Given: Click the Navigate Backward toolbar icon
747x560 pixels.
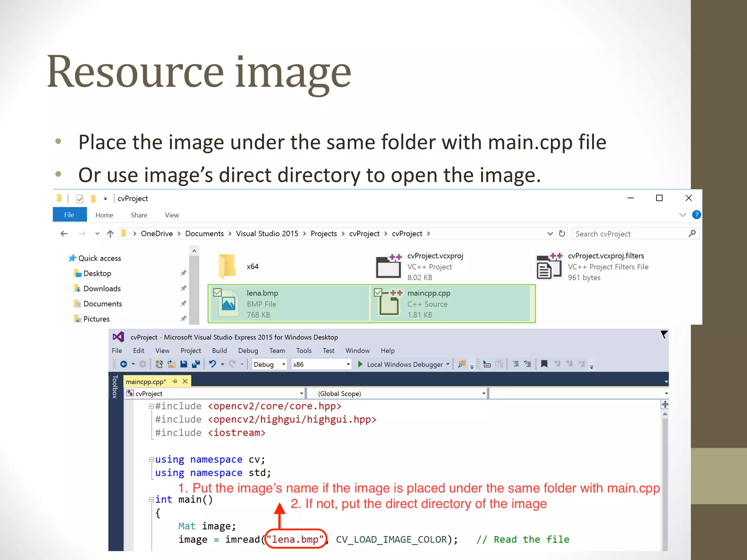Looking at the screenshot, I should tap(124, 364).
